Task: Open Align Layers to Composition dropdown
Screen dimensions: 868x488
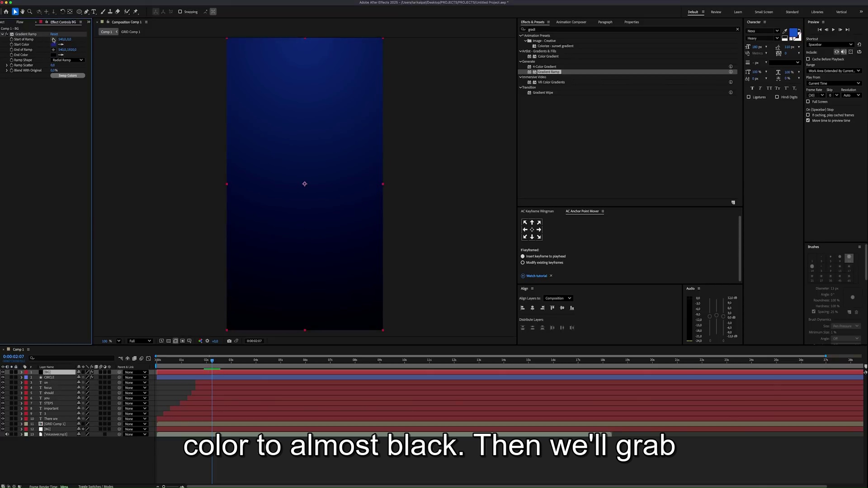Action: [x=558, y=298]
